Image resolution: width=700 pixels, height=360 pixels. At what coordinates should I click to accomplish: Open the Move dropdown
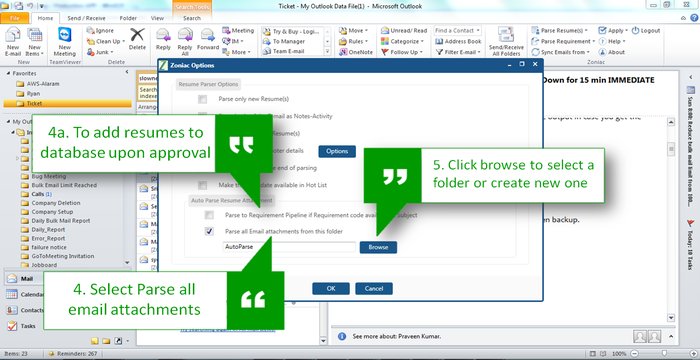click(x=354, y=30)
